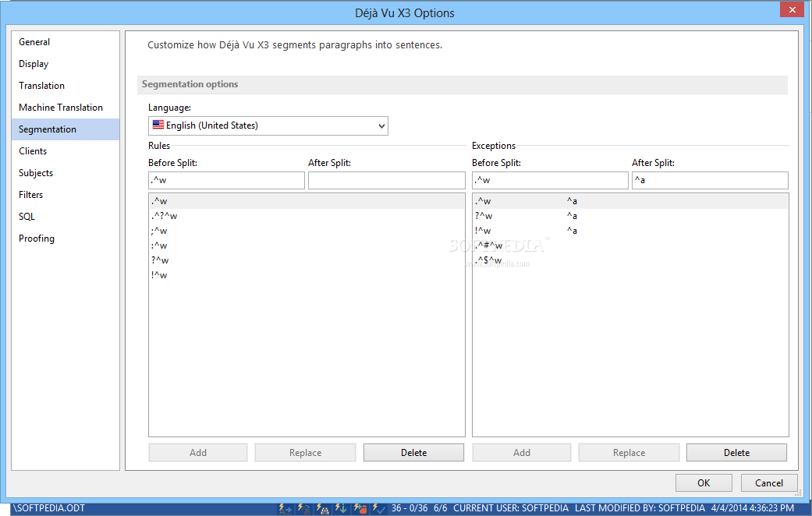Click the Rules Delete button
The width and height of the screenshot is (812, 516).
point(413,452)
